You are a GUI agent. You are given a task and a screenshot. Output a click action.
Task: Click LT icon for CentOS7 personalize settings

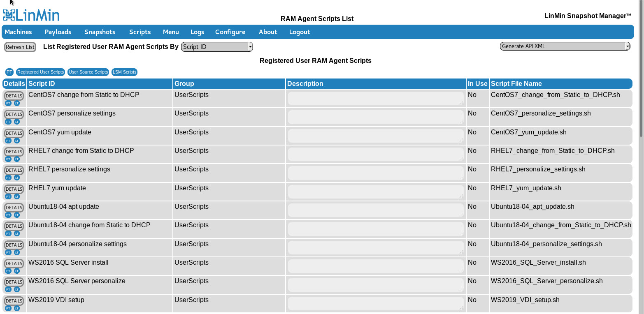click(17, 122)
